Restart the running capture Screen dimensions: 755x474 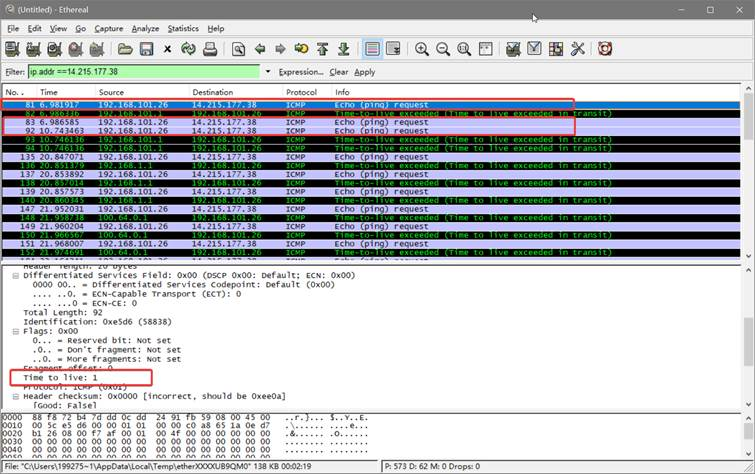click(x=97, y=49)
